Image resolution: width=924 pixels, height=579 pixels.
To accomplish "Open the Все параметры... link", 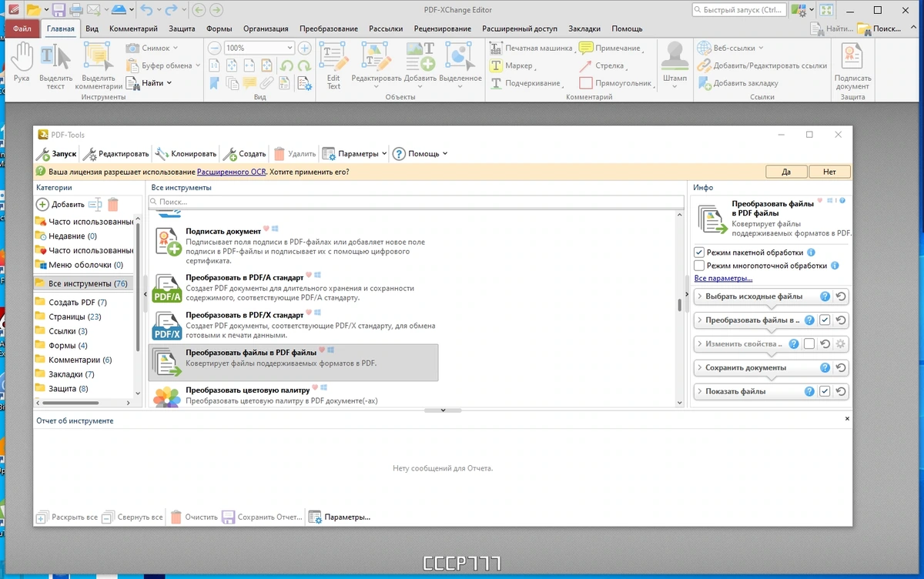I will 723,278.
